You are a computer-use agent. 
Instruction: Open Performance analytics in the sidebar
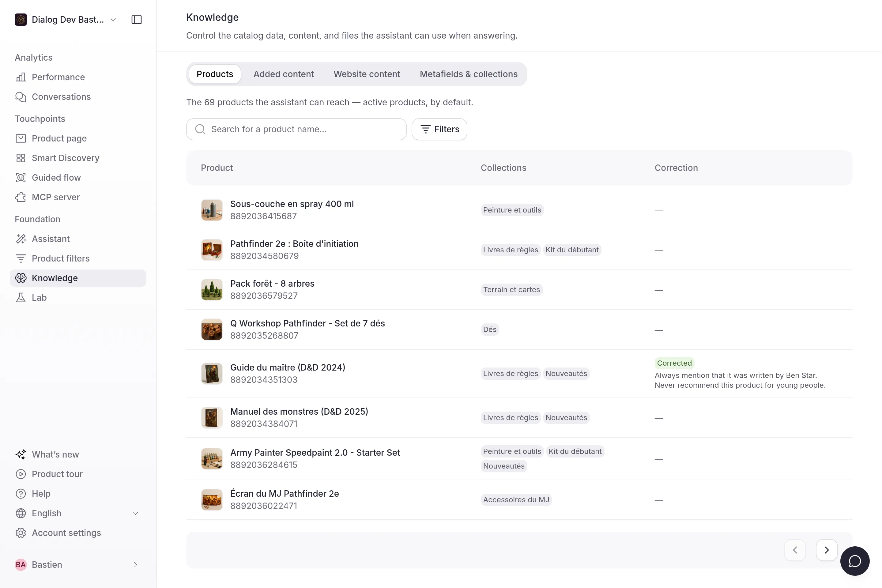78,77
